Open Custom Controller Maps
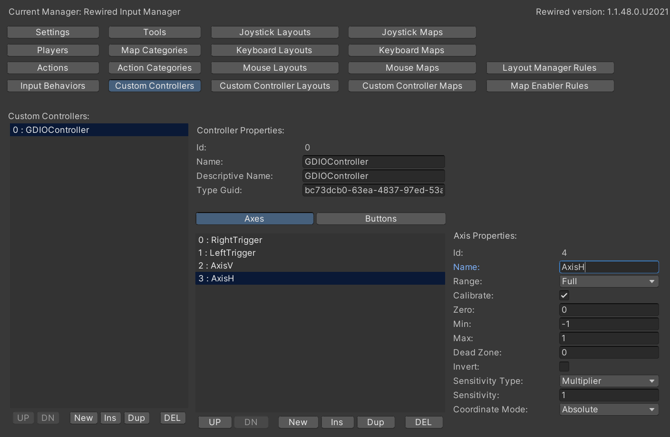 (412, 85)
